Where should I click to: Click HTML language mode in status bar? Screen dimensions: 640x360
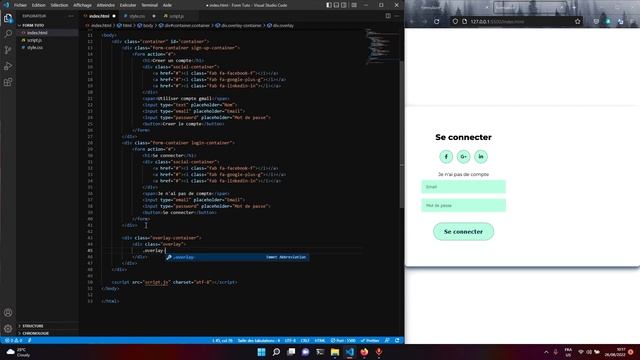tap(320, 340)
